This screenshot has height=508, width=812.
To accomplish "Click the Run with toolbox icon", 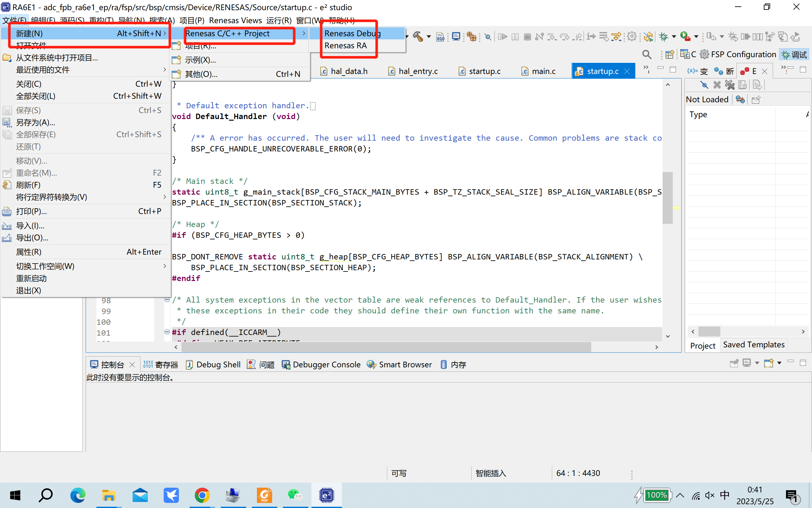I will point(685,36).
